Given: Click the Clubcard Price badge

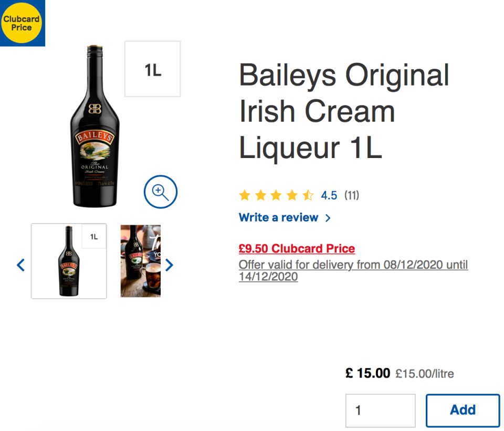Looking at the screenshot, I should [22, 22].
